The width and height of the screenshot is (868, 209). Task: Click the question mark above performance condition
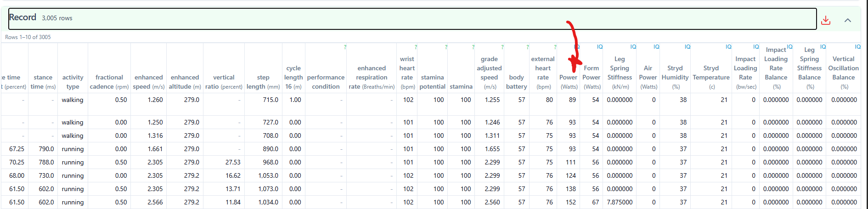click(345, 47)
